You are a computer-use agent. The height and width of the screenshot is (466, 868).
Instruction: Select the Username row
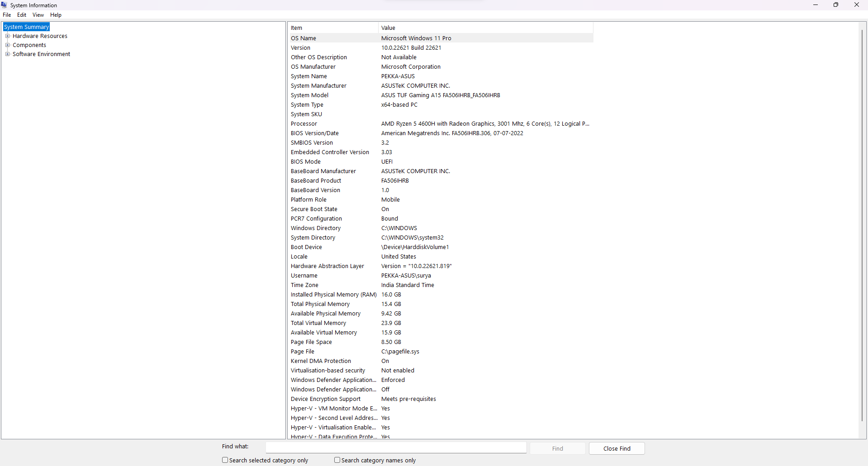(x=441, y=276)
